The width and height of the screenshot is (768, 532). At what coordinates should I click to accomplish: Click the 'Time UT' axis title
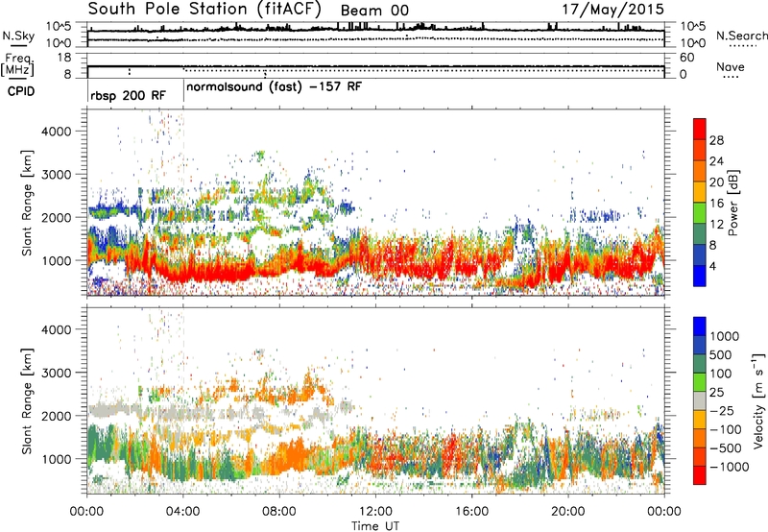coord(375,526)
